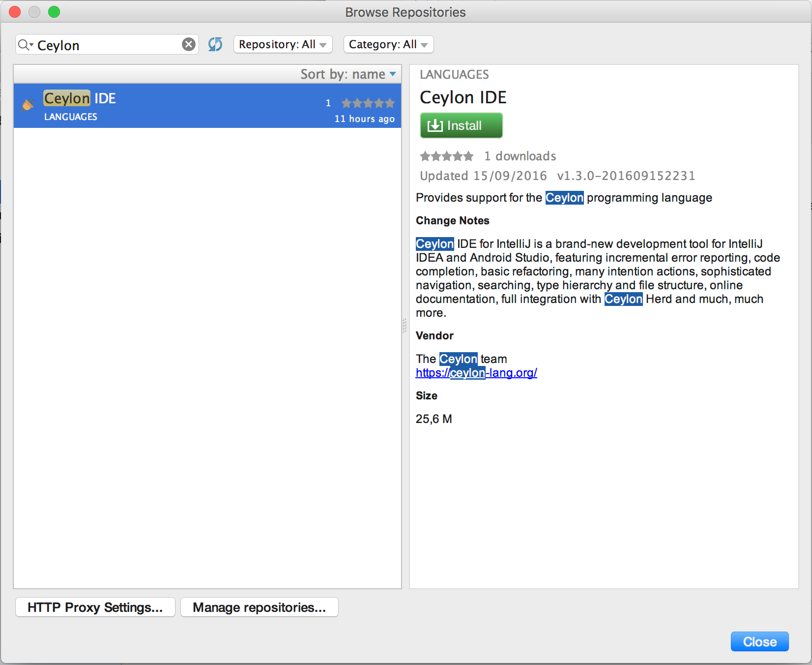Reload the plugin list with refresh icon

coord(215,44)
